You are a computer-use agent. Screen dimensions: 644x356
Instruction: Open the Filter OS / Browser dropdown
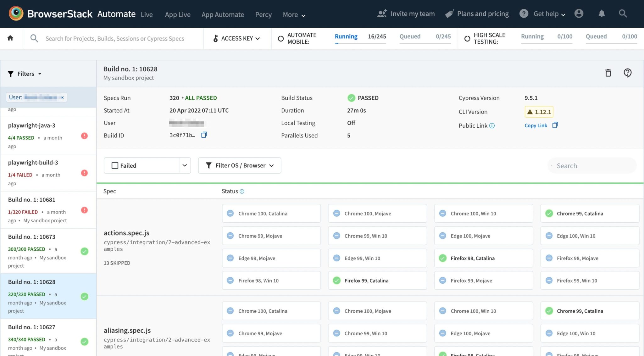click(239, 165)
